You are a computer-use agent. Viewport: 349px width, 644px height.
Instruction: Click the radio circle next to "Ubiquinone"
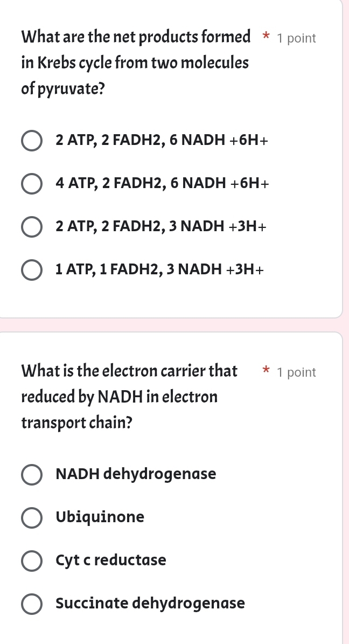pyautogui.click(x=32, y=518)
